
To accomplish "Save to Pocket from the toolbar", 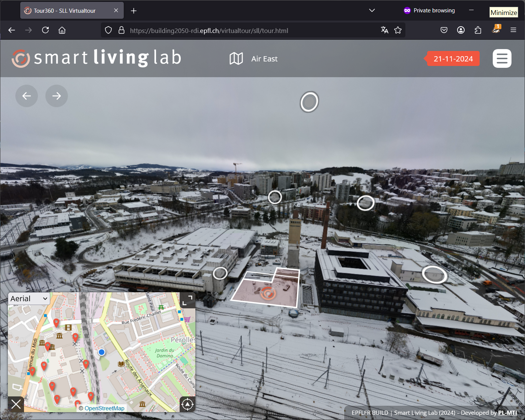I will (x=444, y=30).
